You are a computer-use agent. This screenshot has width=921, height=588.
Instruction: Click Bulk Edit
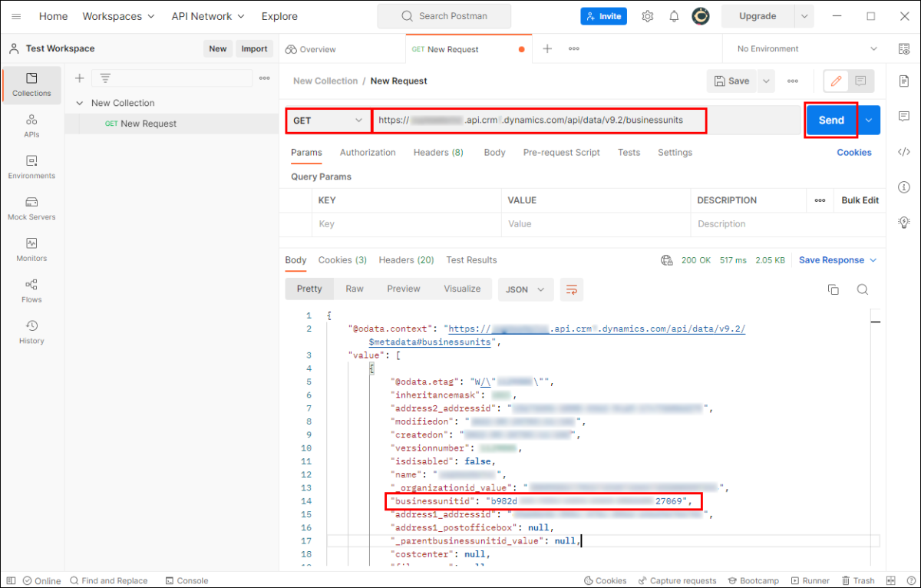(x=860, y=200)
